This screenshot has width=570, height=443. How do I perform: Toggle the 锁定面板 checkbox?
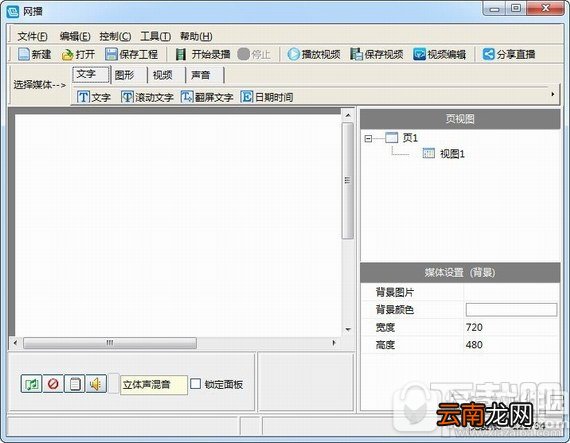pyautogui.click(x=195, y=384)
